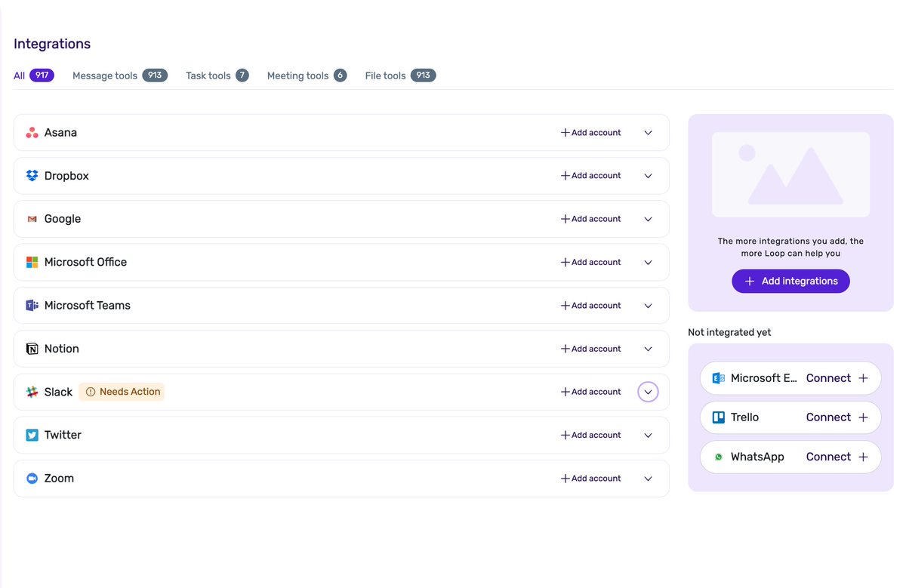Click the Microsoft Teams logo icon
Viewport: 906px width, 588px height.
point(32,306)
